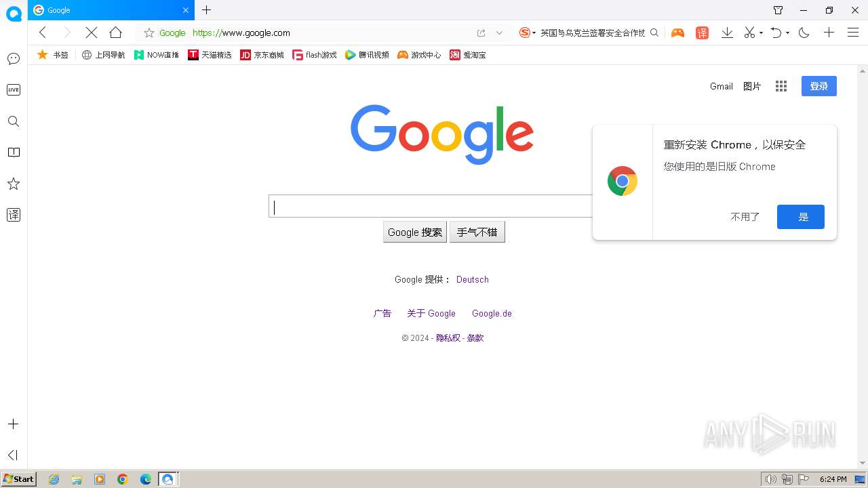Open the NOW直播 bookmark
Image resolution: width=868 pixels, height=488 pixels.
pyautogui.click(x=157, y=55)
